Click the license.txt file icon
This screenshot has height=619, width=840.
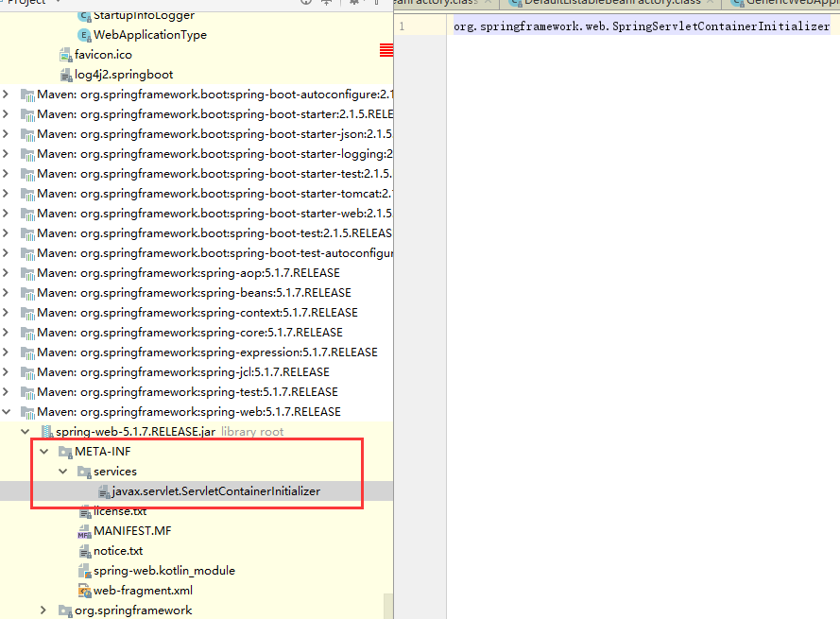pyautogui.click(x=85, y=512)
